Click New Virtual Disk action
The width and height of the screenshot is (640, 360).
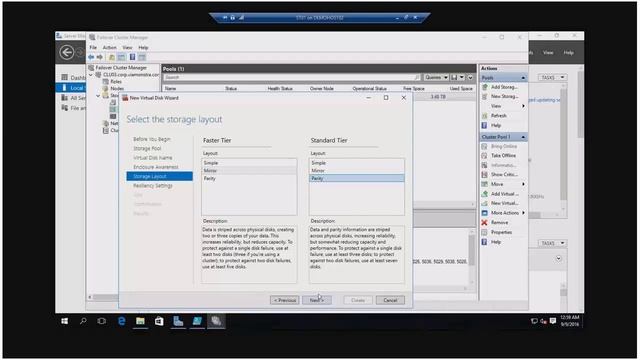pos(504,203)
